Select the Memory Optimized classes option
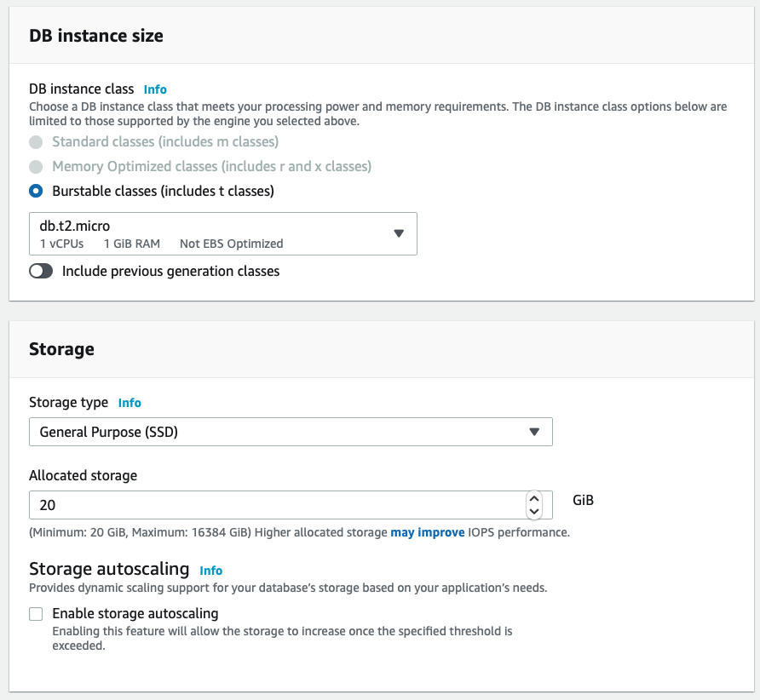Screen dimensions: 760x700 36,166
